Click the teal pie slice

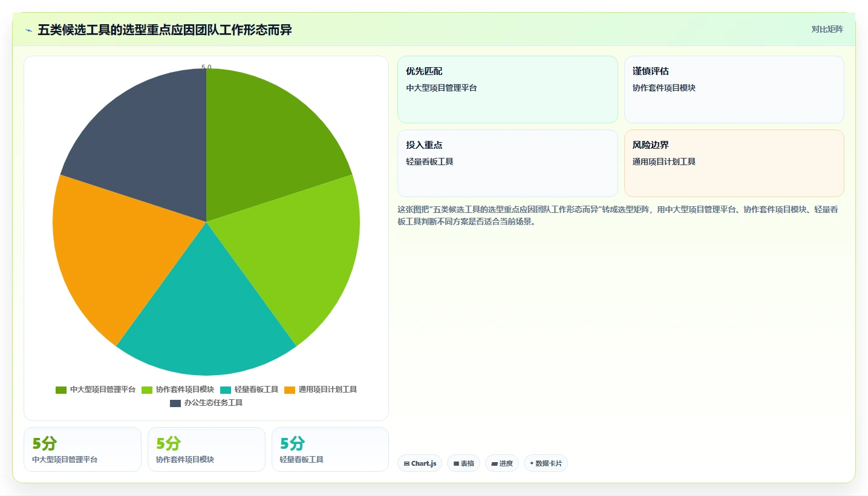pos(206,315)
